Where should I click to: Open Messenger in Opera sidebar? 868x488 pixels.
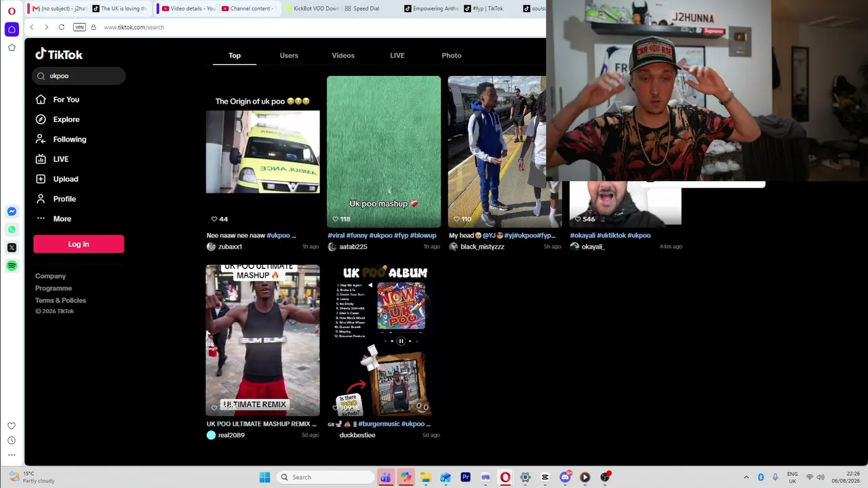click(12, 211)
